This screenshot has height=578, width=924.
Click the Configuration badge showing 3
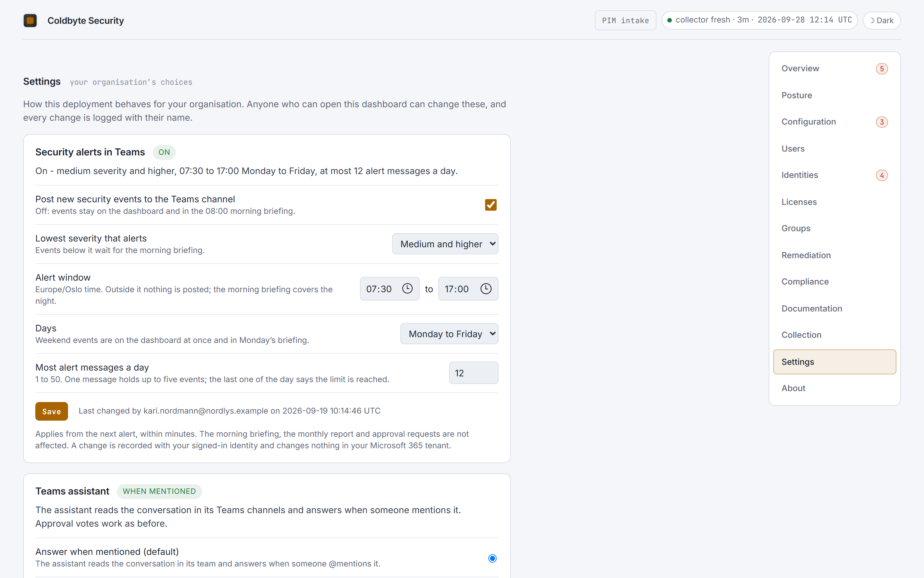[x=882, y=122]
